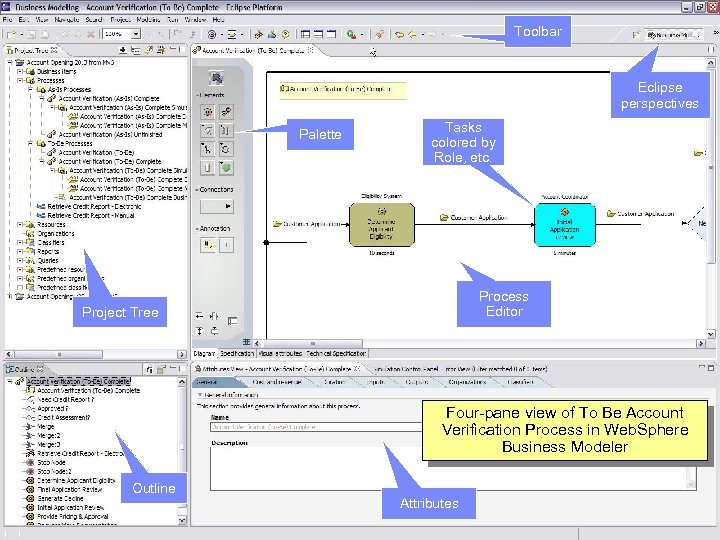Collapse the Connections section of the palette
Image resolution: width=720 pixels, height=540 pixels.
pos(197,190)
